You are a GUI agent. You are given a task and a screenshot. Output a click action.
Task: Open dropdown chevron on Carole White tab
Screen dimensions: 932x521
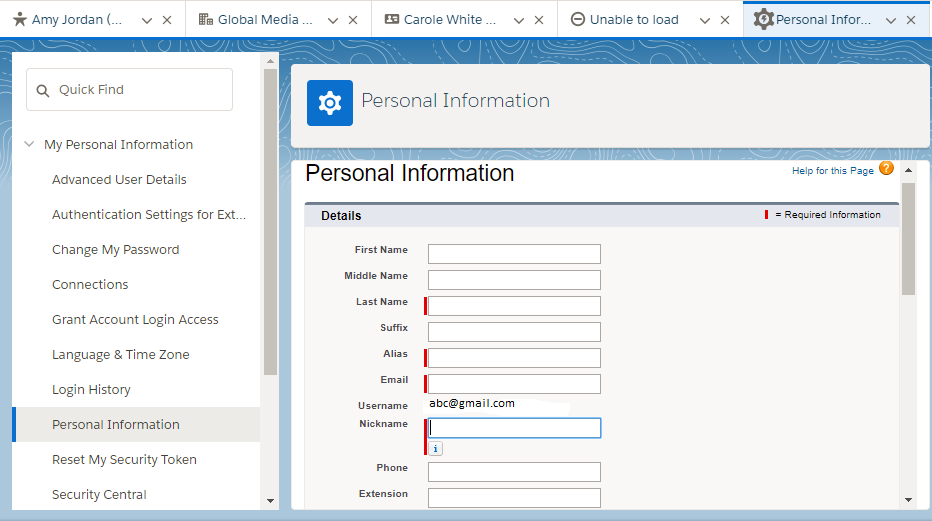(519, 21)
